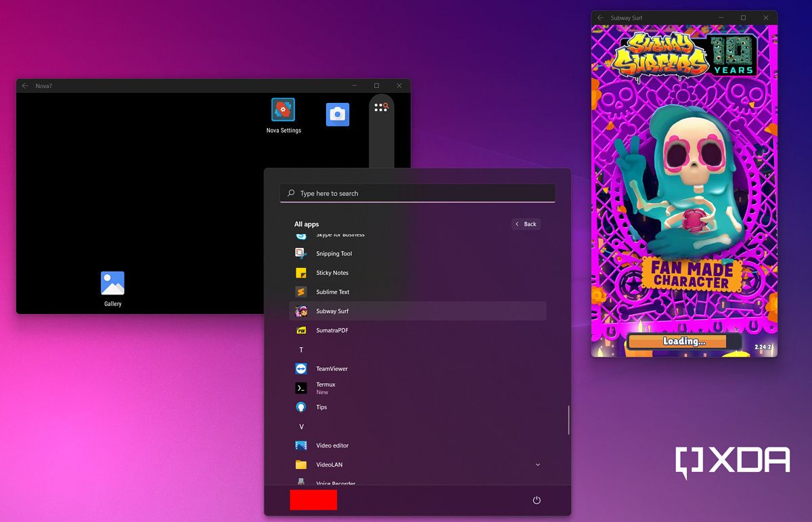Open the Tips app
This screenshot has width=812, height=522.
click(320, 407)
